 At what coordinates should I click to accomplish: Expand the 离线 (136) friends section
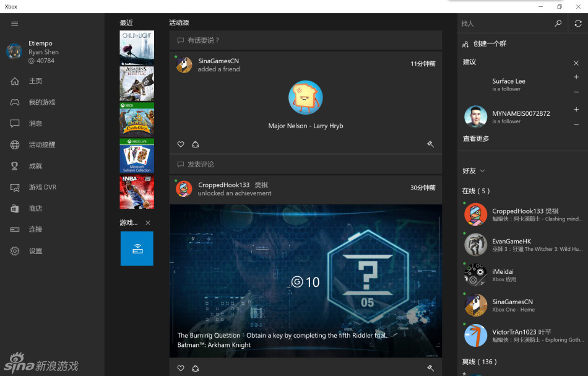pos(480,362)
